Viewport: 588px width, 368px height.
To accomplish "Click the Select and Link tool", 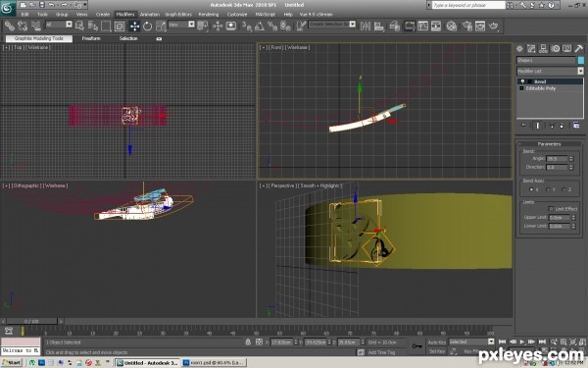I will [x=10, y=26].
